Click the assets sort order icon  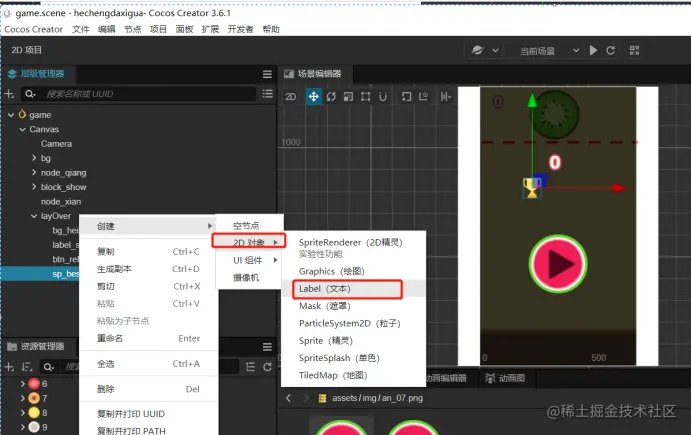27,367
